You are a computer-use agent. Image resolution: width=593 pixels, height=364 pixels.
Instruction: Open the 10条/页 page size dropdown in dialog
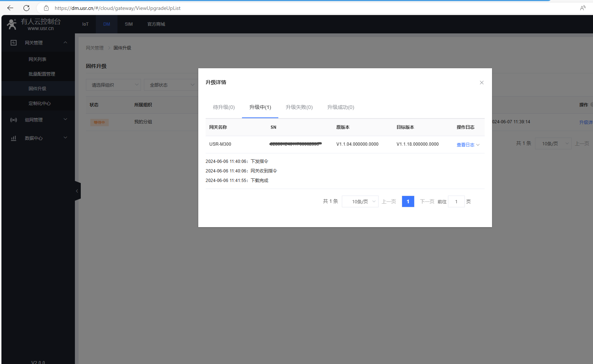[x=360, y=201]
